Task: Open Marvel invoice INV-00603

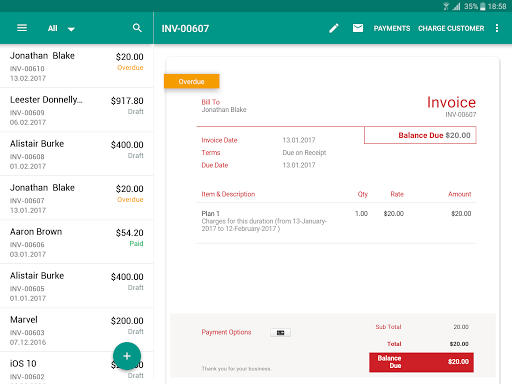Action: [x=77, y=330]
